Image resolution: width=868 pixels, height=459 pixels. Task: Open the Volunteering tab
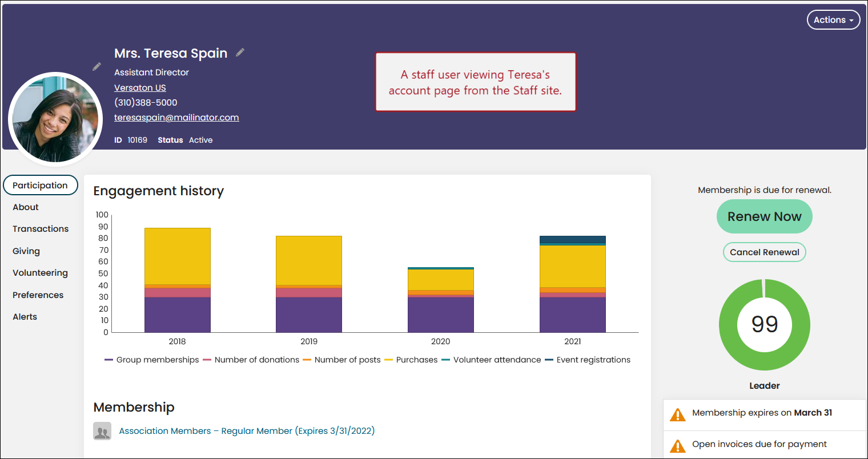(x=40, y=273)
